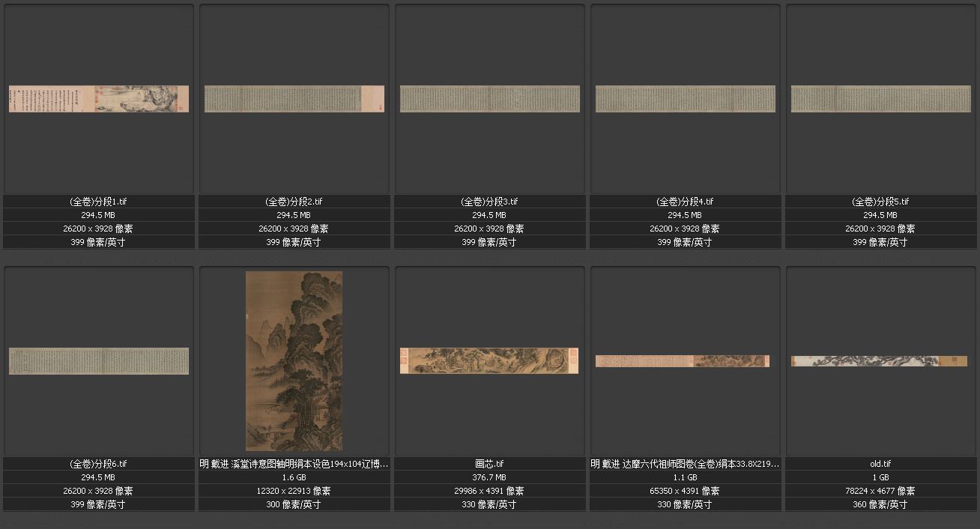
Task: Click the 画芯.tif handscroll thumbnail
Action: coord(489,361)
